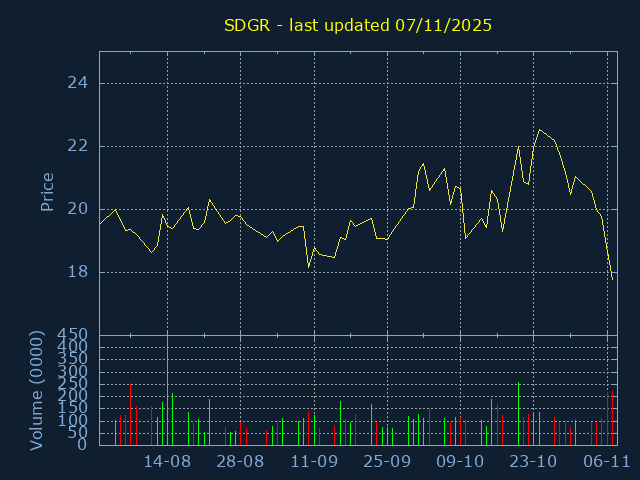Click the SDGR chart title text
640x480 pixels.
[x=357, y=25]
